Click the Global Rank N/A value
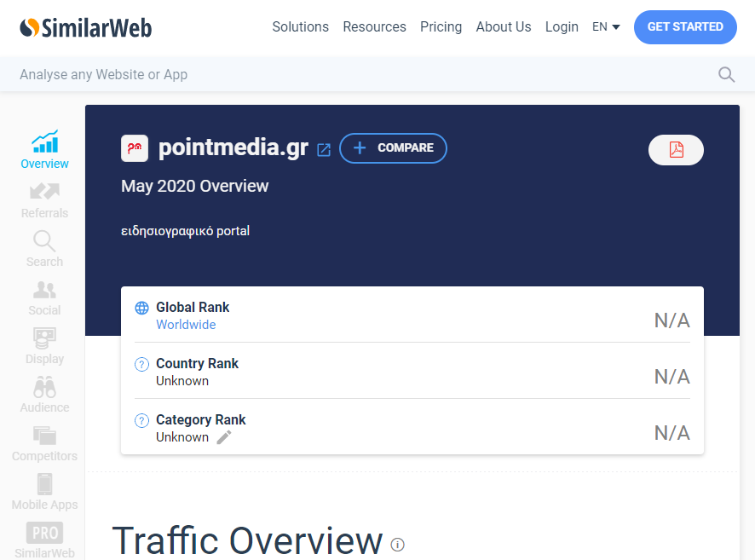Screen dimensions: 755x560 coord(672,320)
